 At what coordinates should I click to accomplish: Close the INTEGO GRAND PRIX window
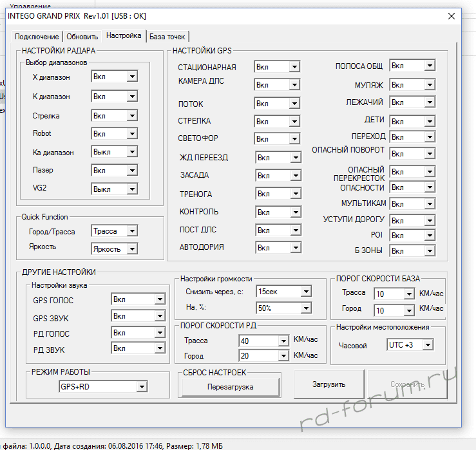[452, 16]
